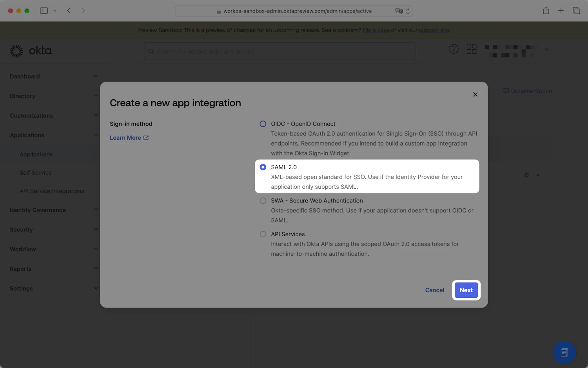Collapse the Applications menu chevron
Screen dimensions: 588x368
point(96,135)
